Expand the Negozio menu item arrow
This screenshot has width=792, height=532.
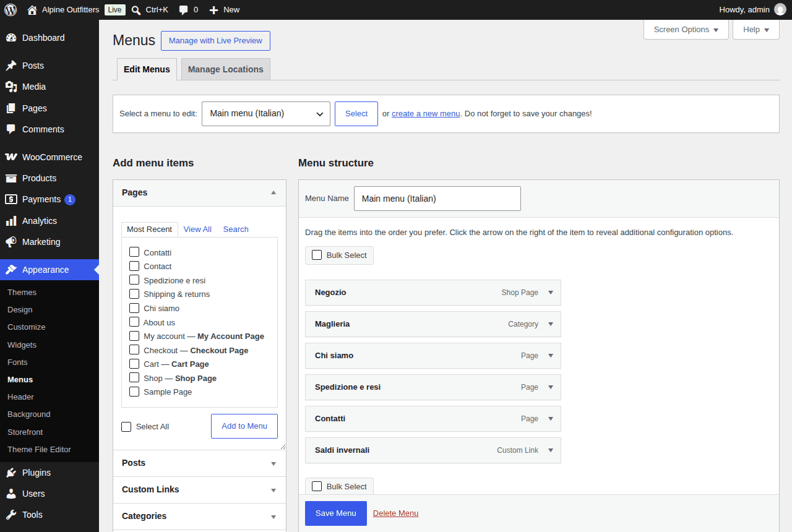551,293
